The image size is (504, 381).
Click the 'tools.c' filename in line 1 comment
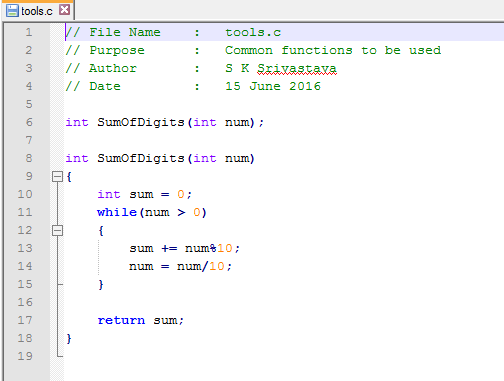point(253,32)
